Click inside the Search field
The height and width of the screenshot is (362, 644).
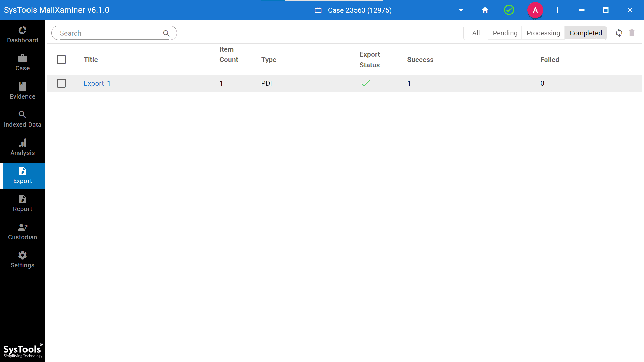(107, 33)
